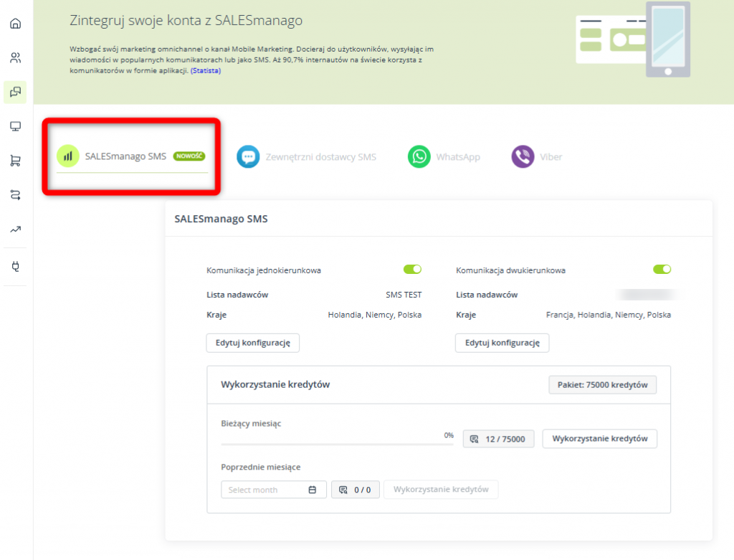The height and width of the screenshot is (560, 734).
Task: Click the calendar icon in Select month
Action: click(313, 489)
